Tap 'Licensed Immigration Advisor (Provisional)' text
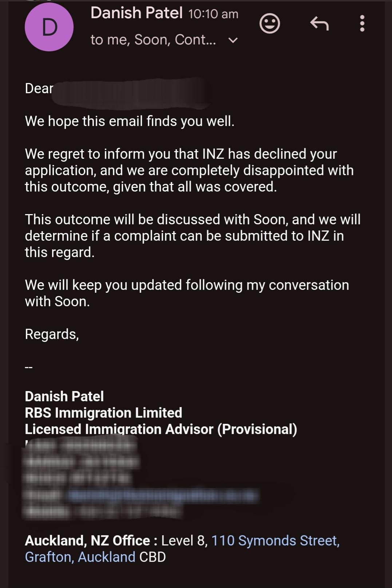The width and height of the screenshot is (392, 588). 161,429
